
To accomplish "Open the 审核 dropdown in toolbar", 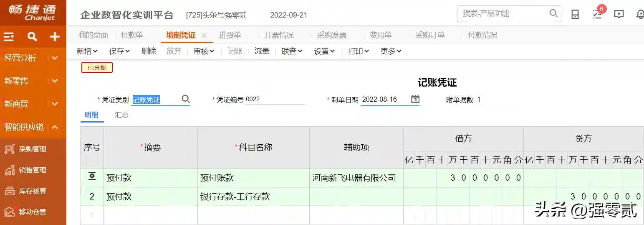I will (204, 51).
